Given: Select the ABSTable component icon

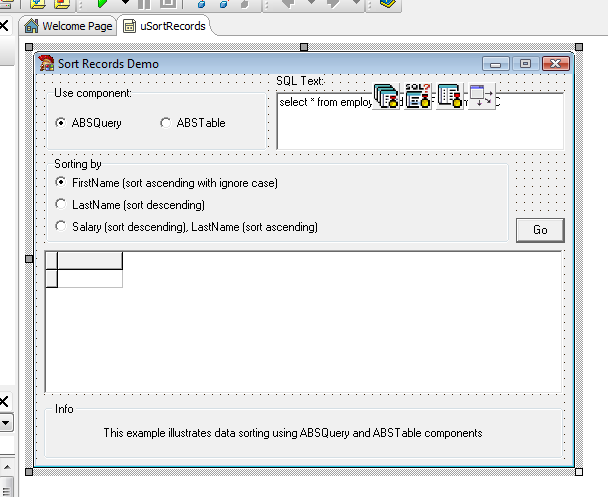Looking at the screenshot, I should tap(450, 97).
